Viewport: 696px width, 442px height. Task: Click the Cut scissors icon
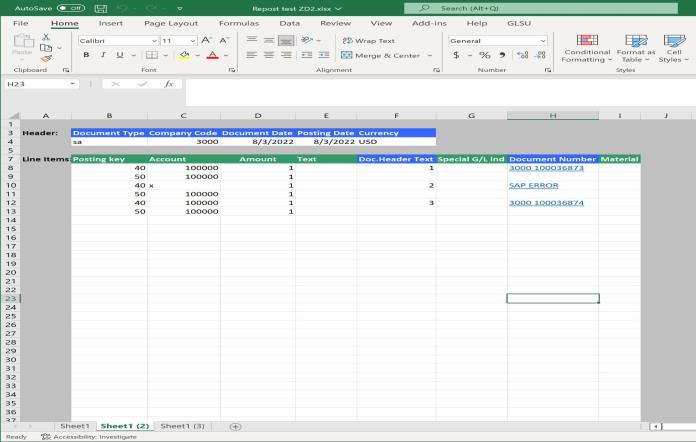pyautogui.click(x=46, y=37)
